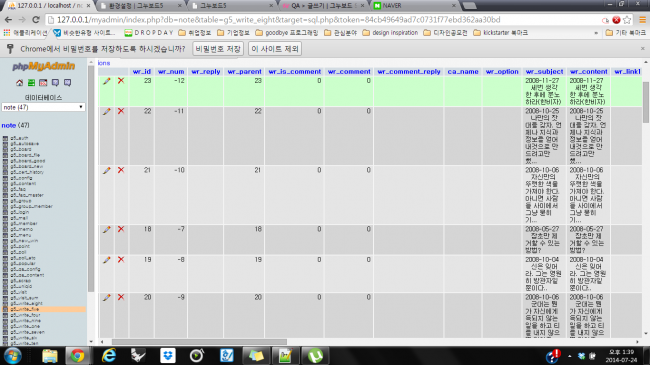Viewport: 650px width, 365px height.
Task: Delete row with wr_id 22
Action: [x=121, y=111]
